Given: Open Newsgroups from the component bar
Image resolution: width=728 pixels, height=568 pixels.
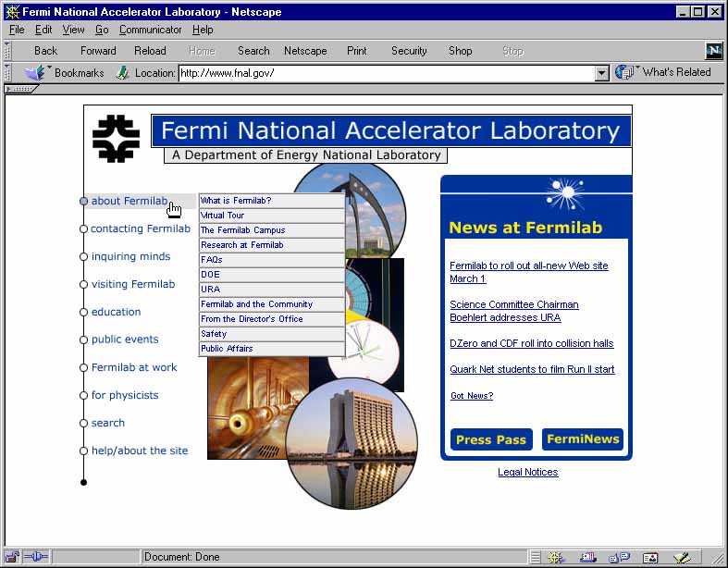Looking at the screenshot, I should click(619, 557).
